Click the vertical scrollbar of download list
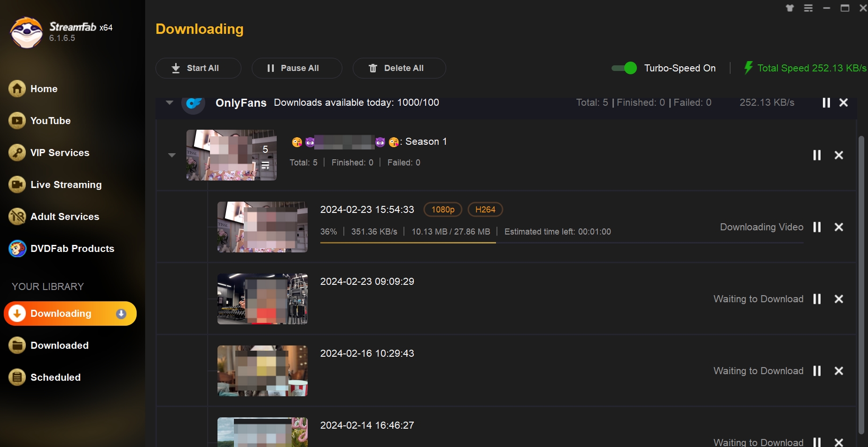The height and width of the screenshot is (447, 868). click(x=861, y=282)
